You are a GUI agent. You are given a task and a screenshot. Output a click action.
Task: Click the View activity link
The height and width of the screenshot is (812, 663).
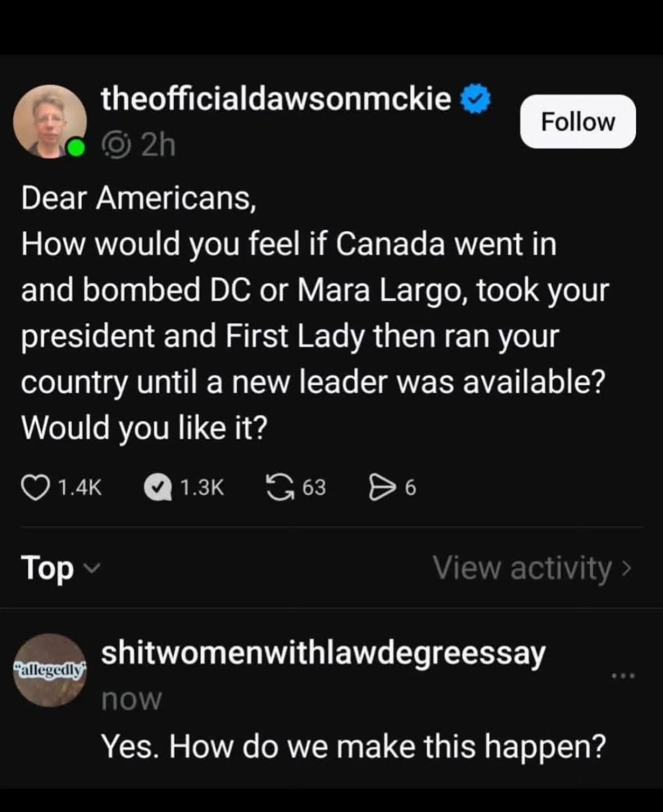click(532, 567)
